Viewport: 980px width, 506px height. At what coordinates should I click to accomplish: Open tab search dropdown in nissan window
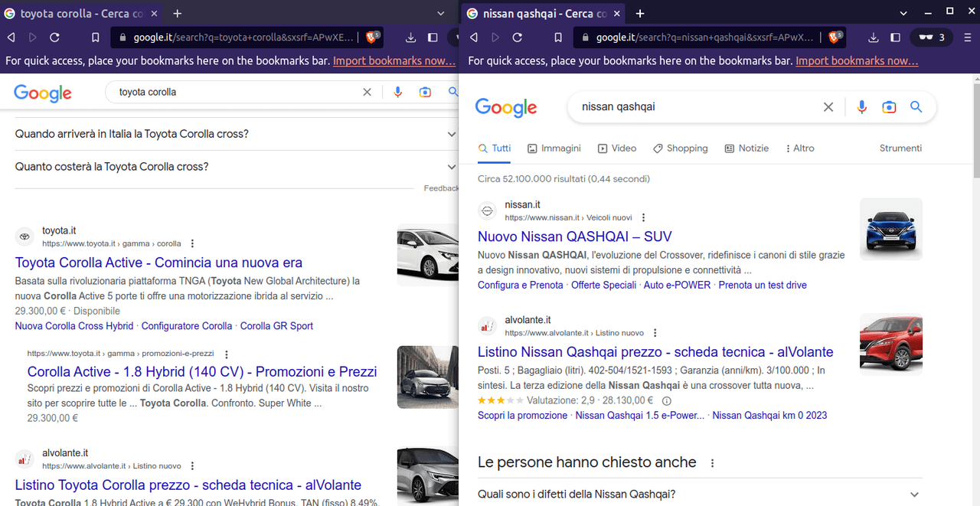point(903,14)
